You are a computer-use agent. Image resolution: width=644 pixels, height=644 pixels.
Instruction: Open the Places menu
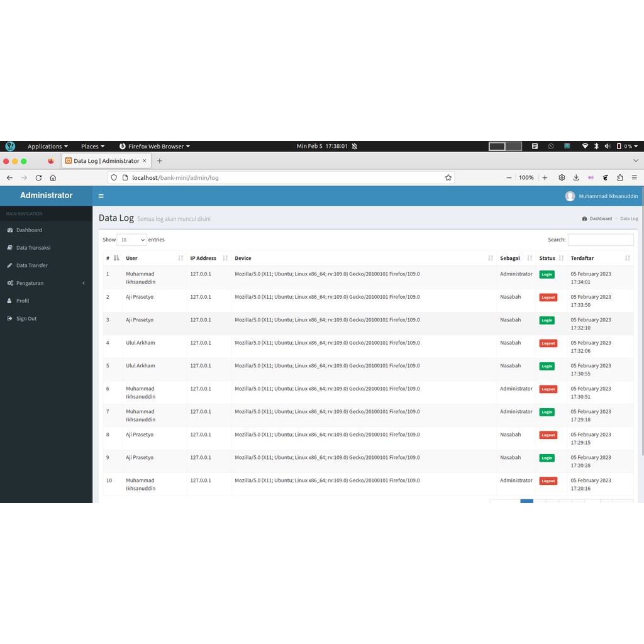tap(92, 146)
